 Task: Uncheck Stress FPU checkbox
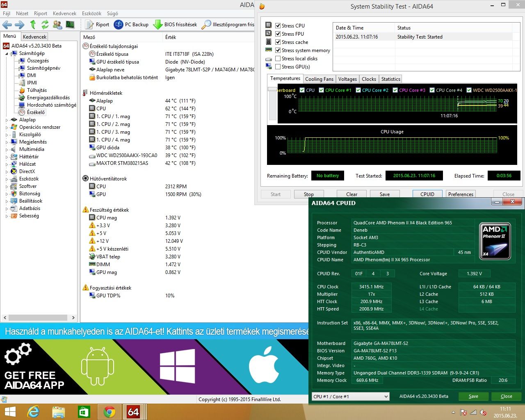[278, 34]
